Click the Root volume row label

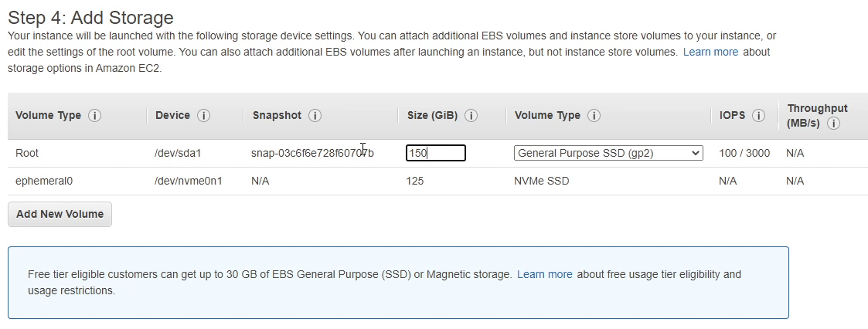(x=27, y=153)
